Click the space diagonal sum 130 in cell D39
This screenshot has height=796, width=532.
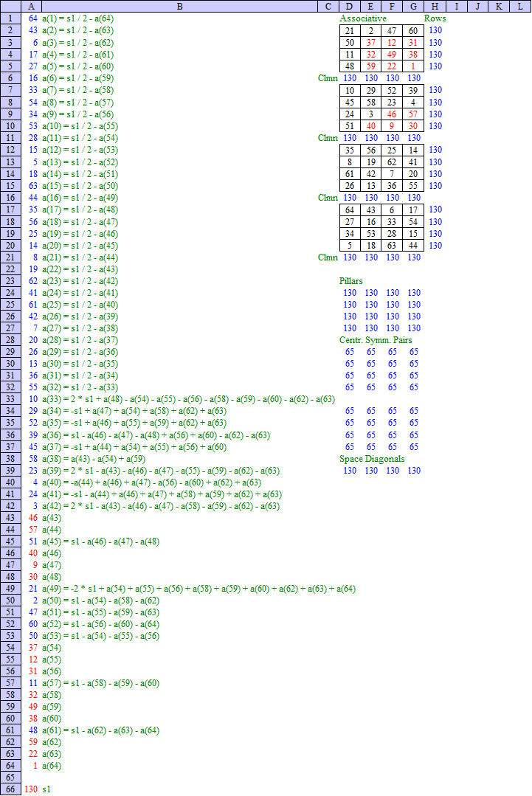(350, 471)
